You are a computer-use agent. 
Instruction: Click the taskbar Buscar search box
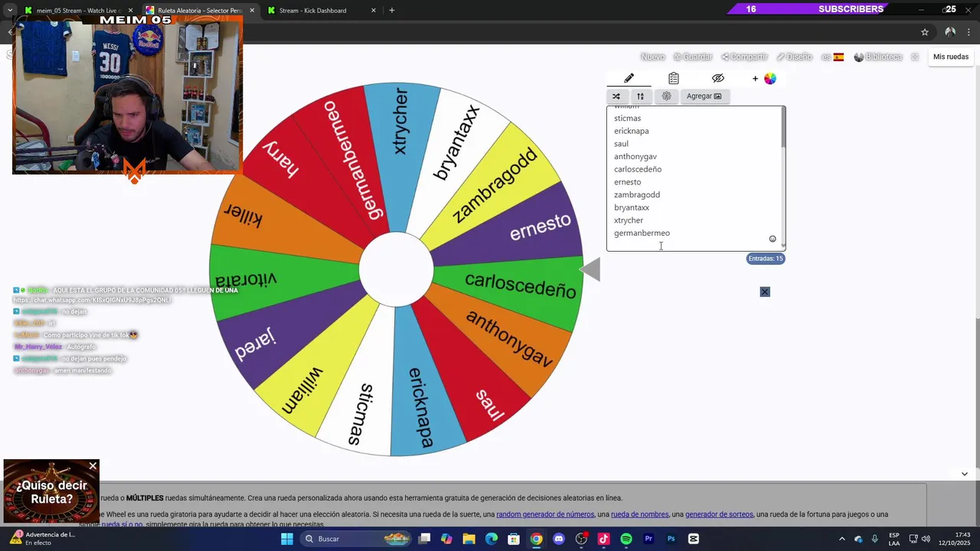[356, 539]
